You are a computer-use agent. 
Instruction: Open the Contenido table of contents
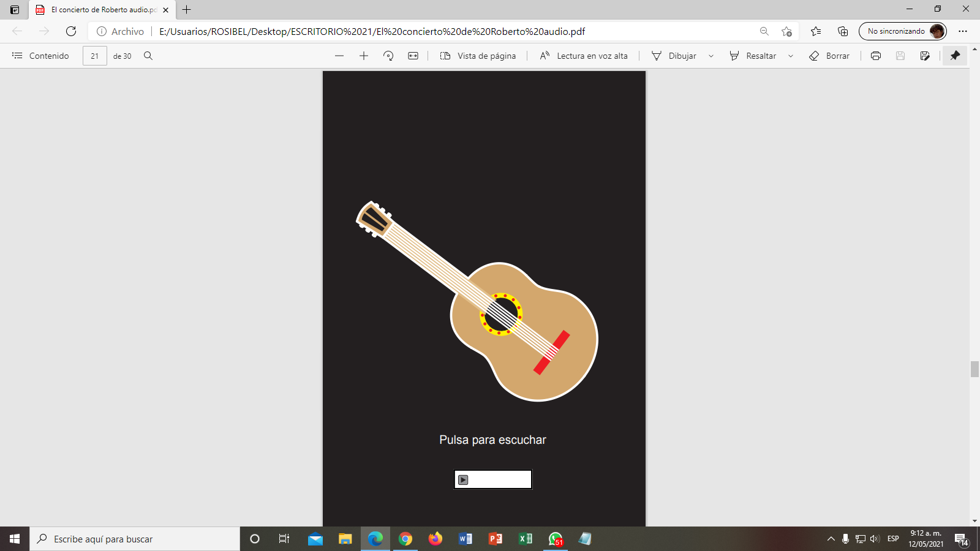(40, 56)
